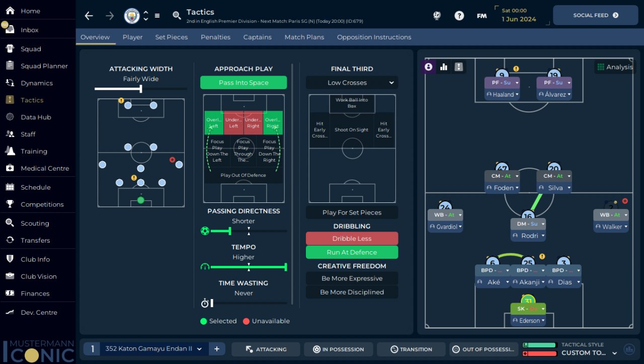Open the Scouting magnifier icon
The height and width of the screenshot is (364, 644).
(x=10, y=223)
